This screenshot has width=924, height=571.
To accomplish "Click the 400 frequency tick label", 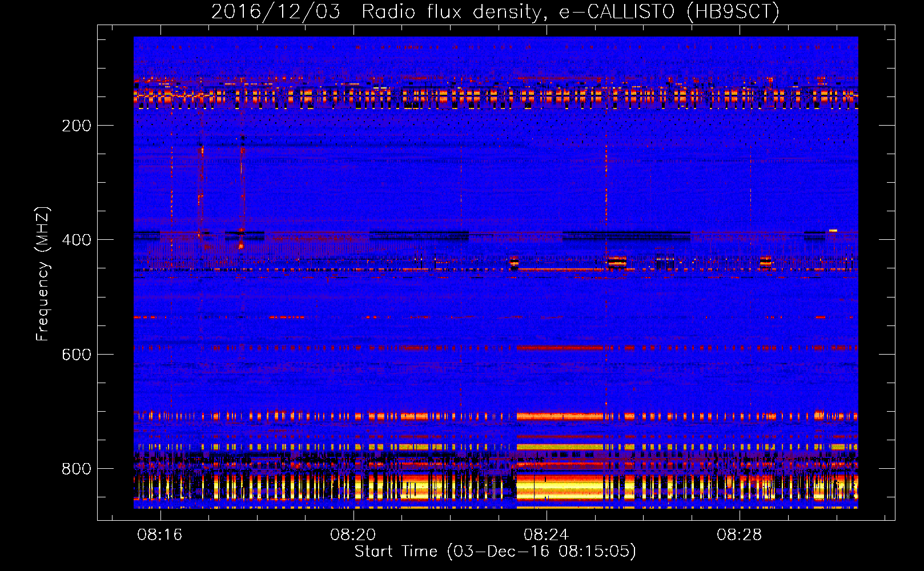I will 77,240.
